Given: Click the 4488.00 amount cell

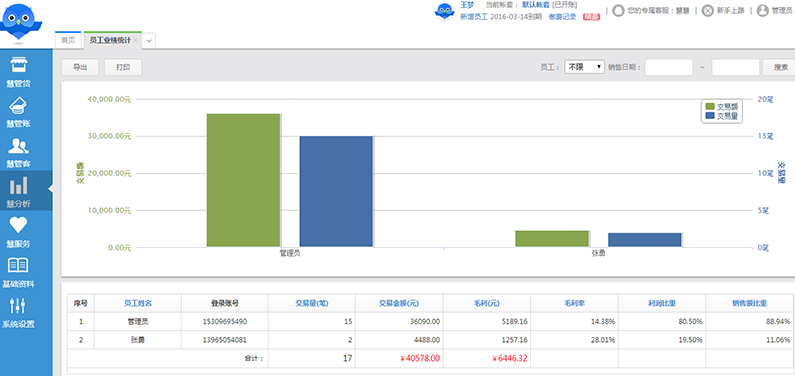Looking at the screenshot, I should (x=399, y=340).
